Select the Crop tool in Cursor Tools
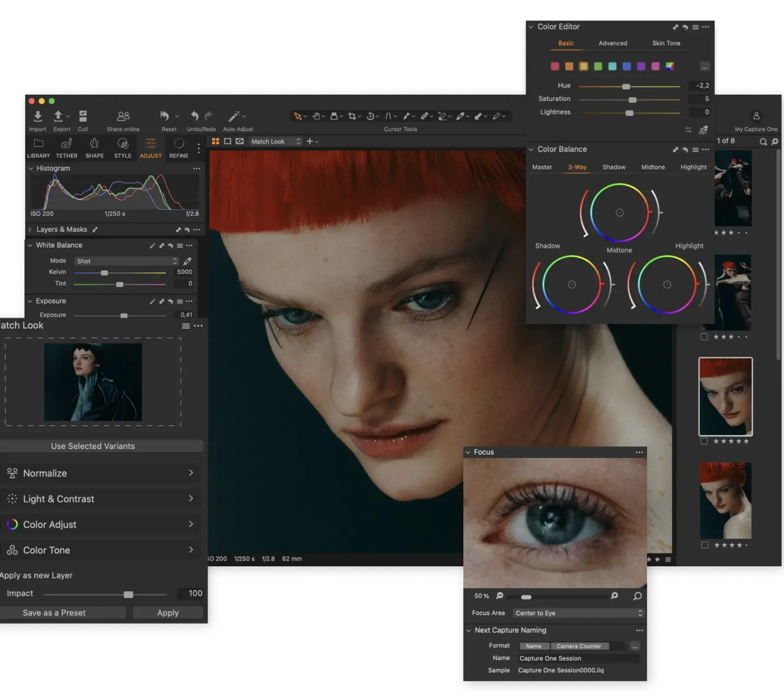The image size is (784, 696). click(353, 116)
